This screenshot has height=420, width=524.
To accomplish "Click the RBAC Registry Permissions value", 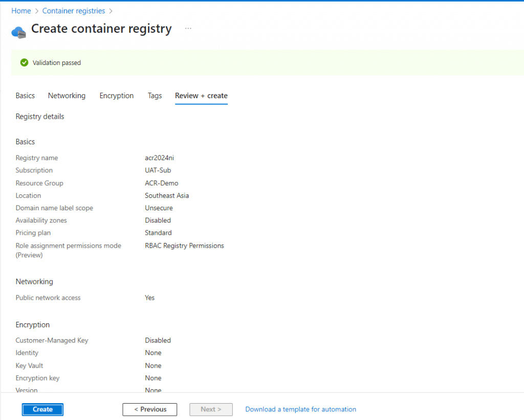I will [184, 246].
